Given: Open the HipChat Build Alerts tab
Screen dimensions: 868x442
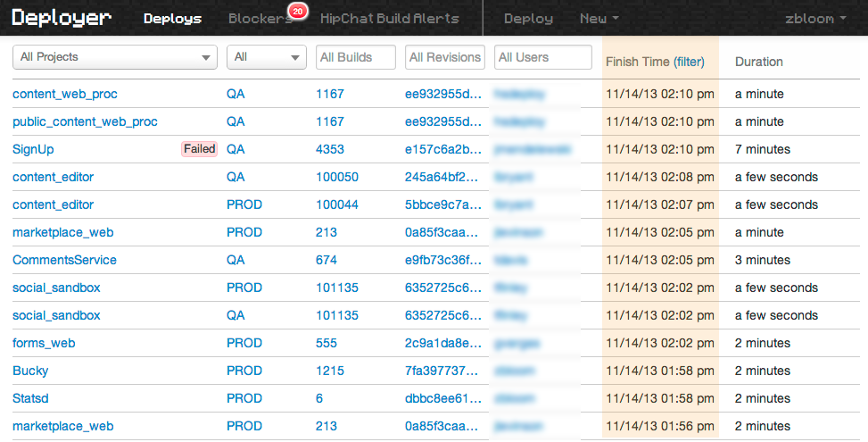Looking at the screenshot, I should [x=389, y=18].
